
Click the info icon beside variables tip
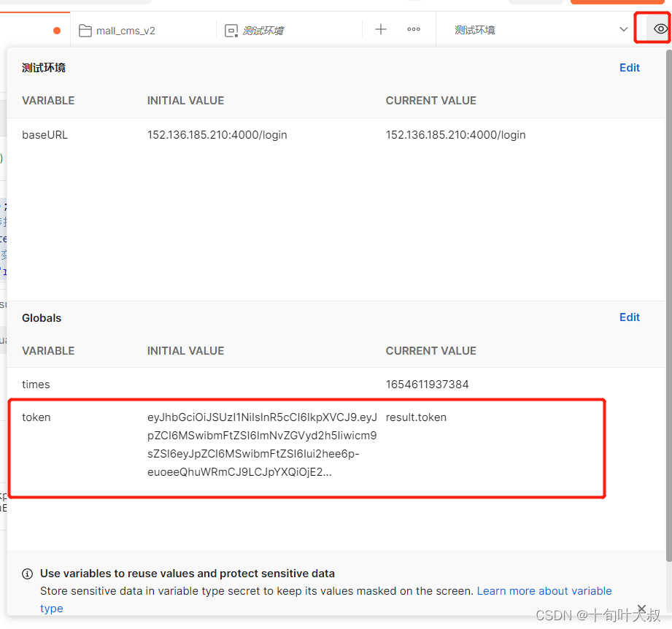pos(28,574)
